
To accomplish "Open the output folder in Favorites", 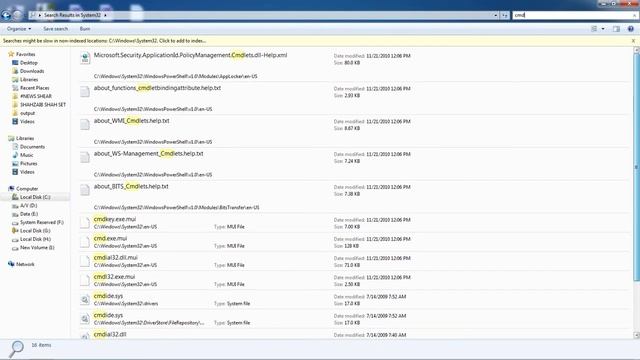I will 27,113.
